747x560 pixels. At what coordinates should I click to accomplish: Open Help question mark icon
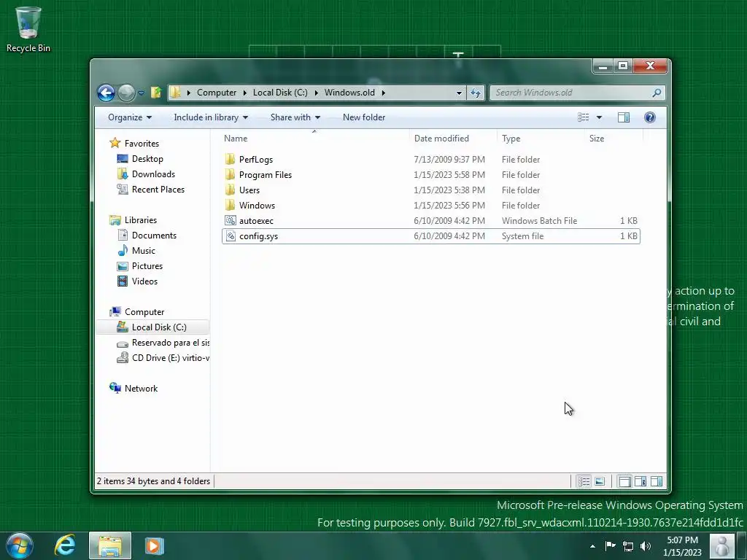point(649,117)
